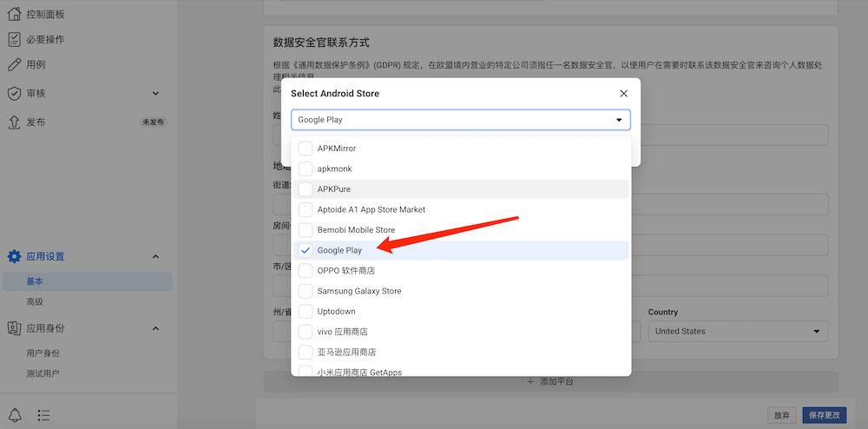The width and height of the screenshot is (868, 429).
Task: Uncheck the Google Play checkbox
Action: click(x=306, y=250)
